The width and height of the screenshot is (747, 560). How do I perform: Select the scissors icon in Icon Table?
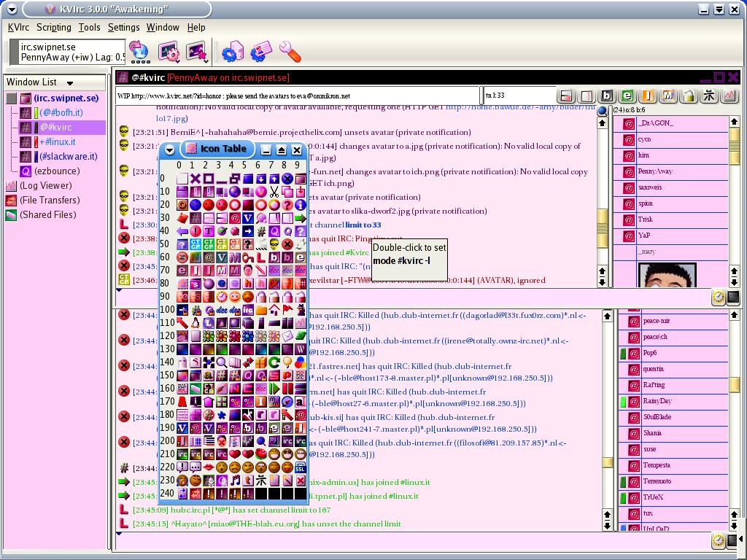coord(274,192)
